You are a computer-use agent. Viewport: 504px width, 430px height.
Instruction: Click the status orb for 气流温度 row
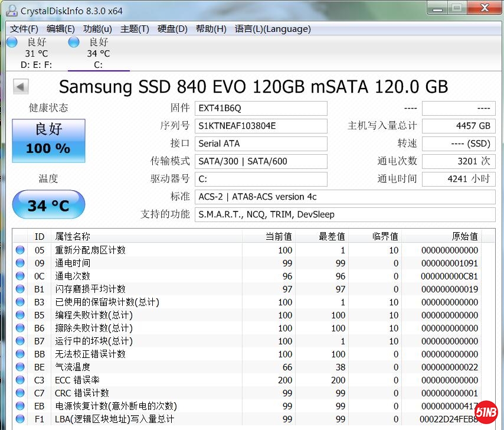pyautogui.click(x=21, y=367)
